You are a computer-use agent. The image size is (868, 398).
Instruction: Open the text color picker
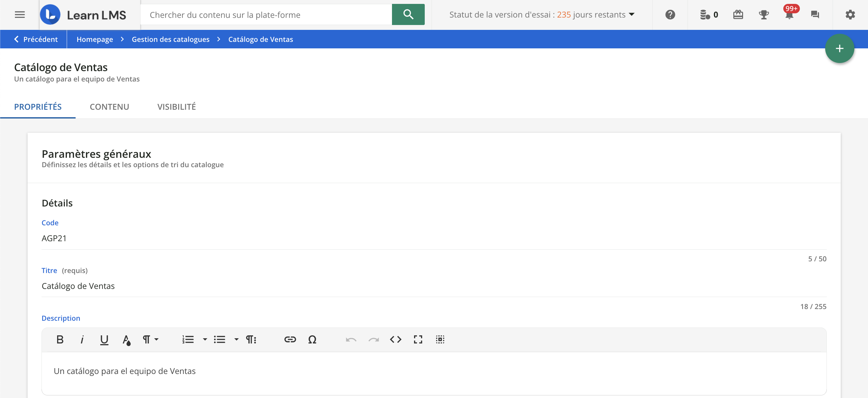point(126,339)
